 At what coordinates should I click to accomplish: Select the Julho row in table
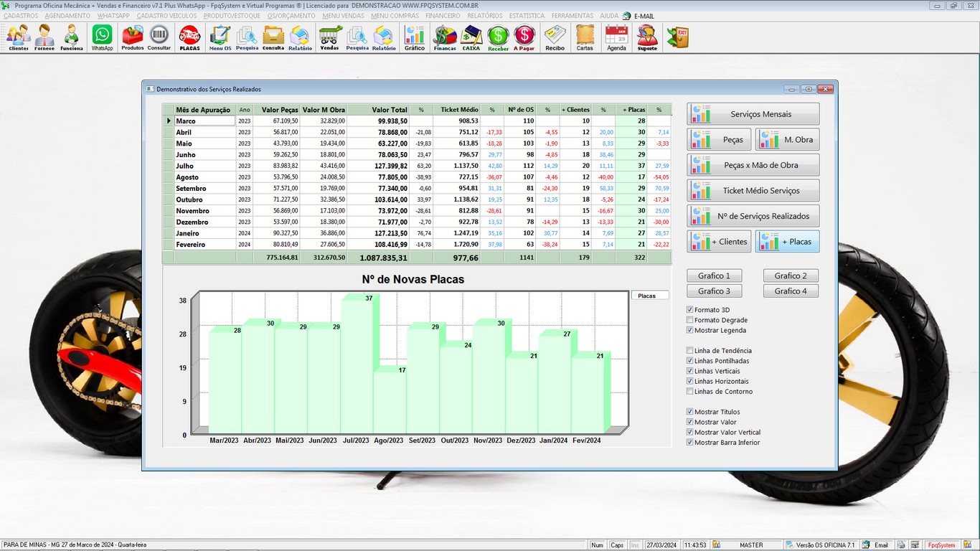coord(204,166)
